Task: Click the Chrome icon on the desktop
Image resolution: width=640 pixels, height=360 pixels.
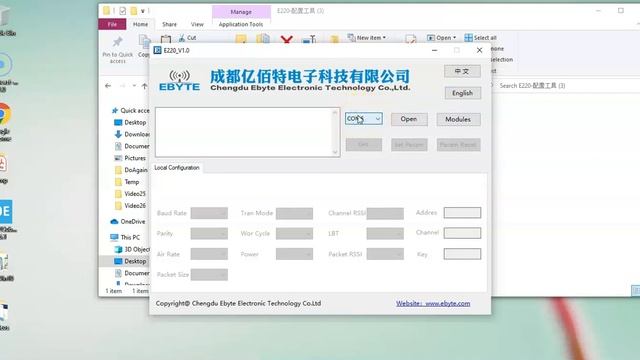Action: point(4,114)
